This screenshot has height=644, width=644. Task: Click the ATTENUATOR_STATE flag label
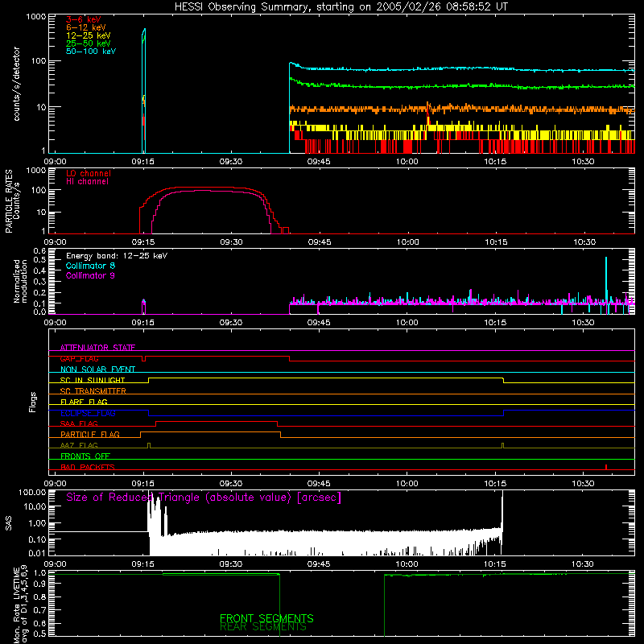(97, 348)
